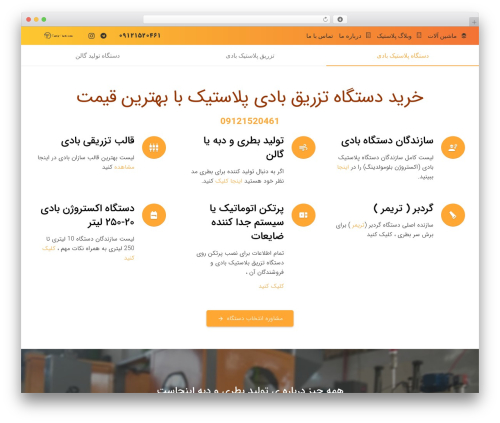Viewport: 500px width, 423px height.
Task: Open the ماشین آلات menu item
Action: [x=442, y=36]
